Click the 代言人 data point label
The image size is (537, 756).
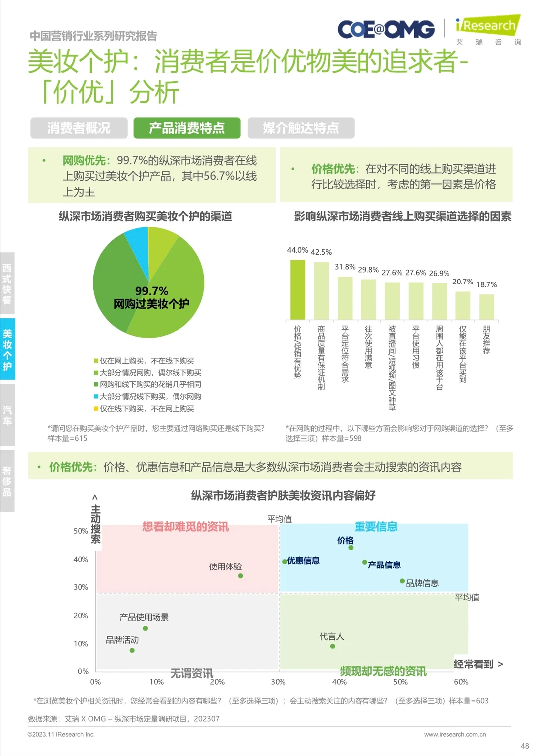[x=332, y=637]
